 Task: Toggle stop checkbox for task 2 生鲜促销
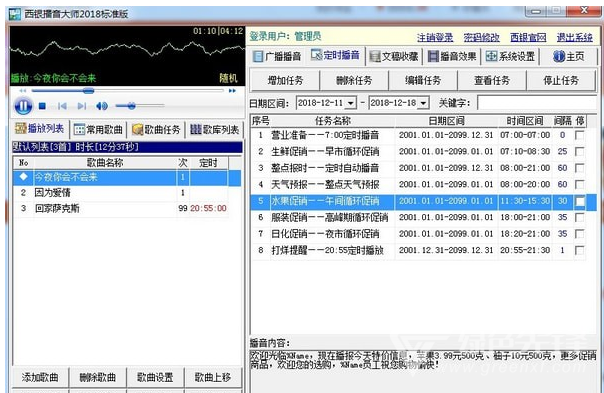click(x=579, y=151)
